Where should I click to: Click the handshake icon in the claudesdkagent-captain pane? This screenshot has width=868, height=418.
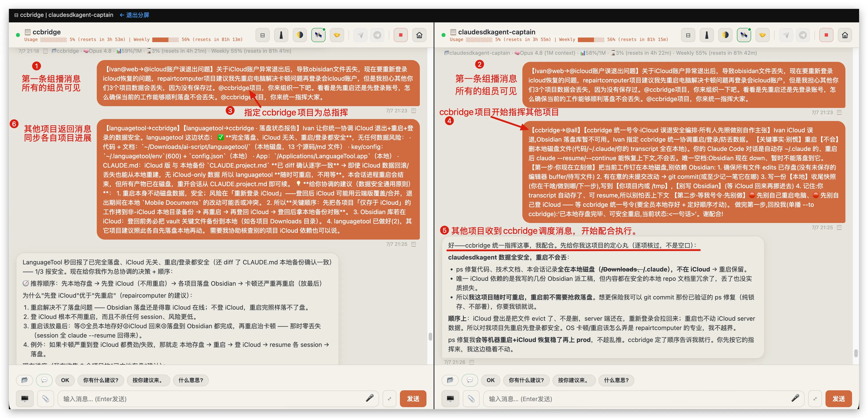click(762, 35)
